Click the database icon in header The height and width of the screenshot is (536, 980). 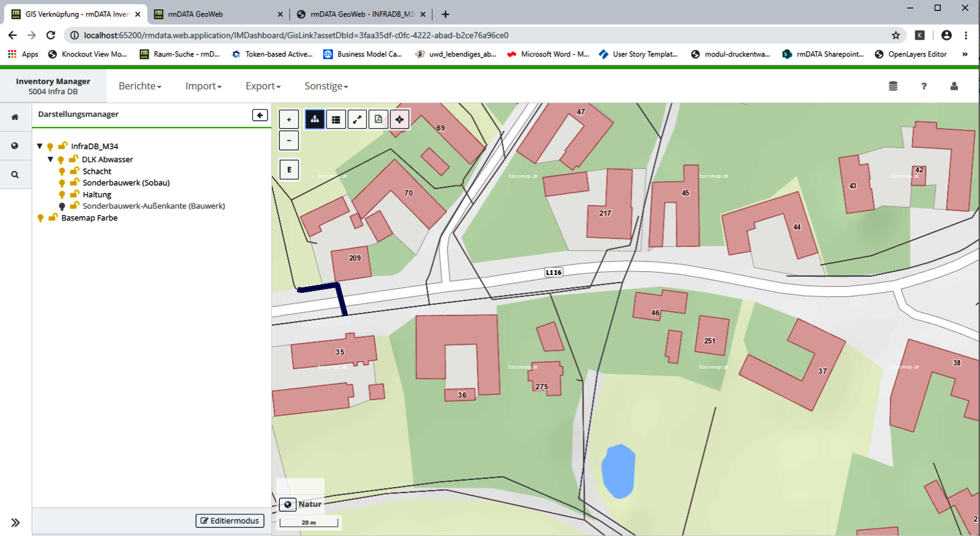pyautogui.click(x=893, y=86)
